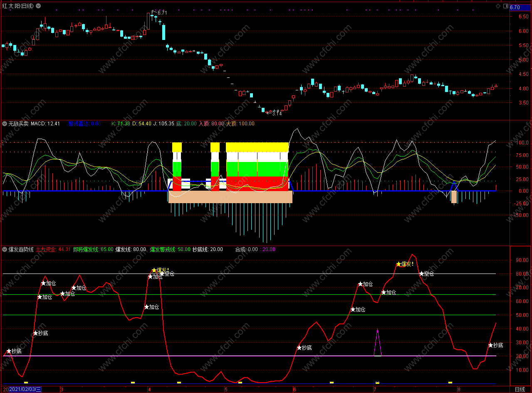Toggle the side panel icon at top right

click(x=506, y=6)
